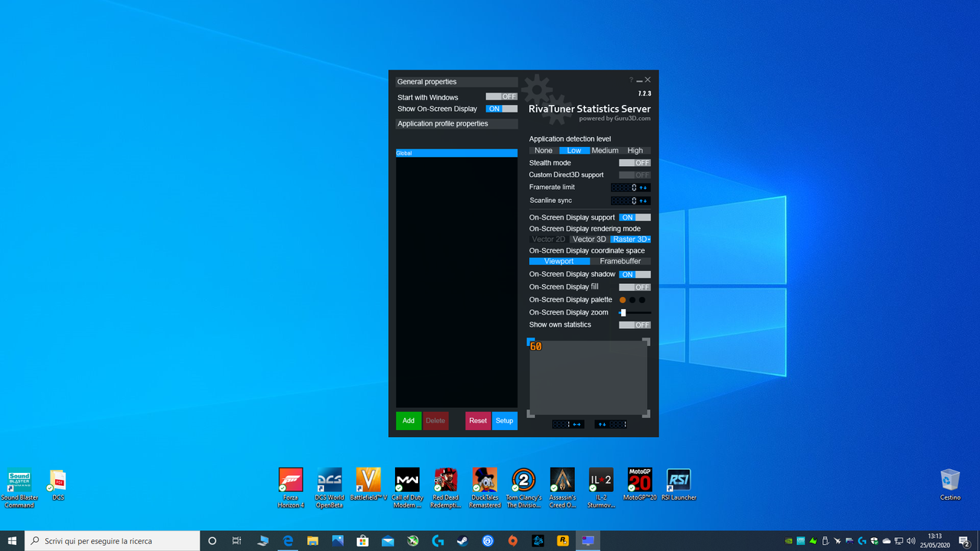This screenshot has height=551, width=980.
Task: Open Framerate limit selector arrows
Action: [644, 187]
